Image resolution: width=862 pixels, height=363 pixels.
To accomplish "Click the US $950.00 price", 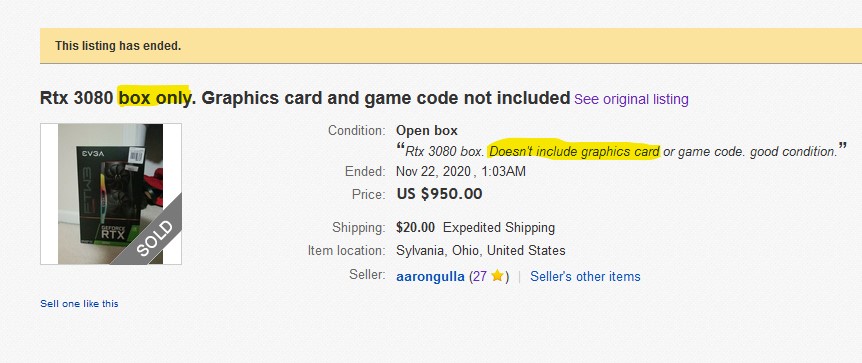I will coord(439,194).
